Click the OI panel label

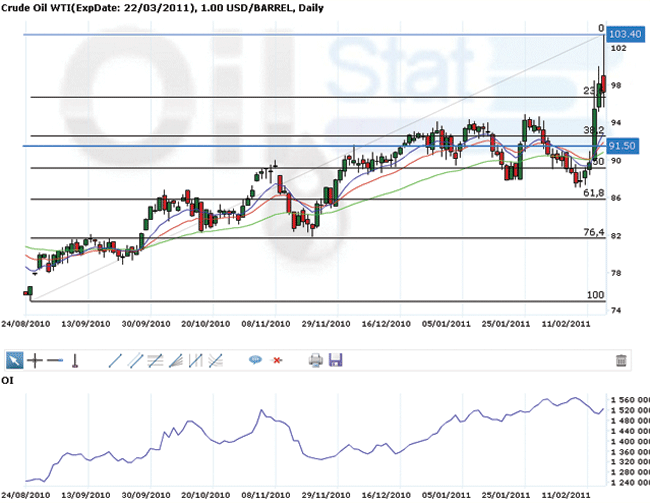pos(8,380)
